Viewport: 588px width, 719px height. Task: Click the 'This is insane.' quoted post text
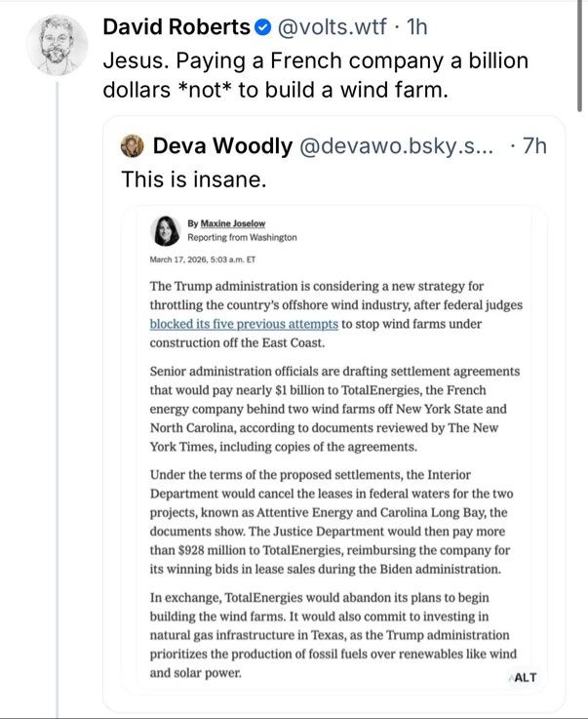pyautogui.click(x=194, y=180)
